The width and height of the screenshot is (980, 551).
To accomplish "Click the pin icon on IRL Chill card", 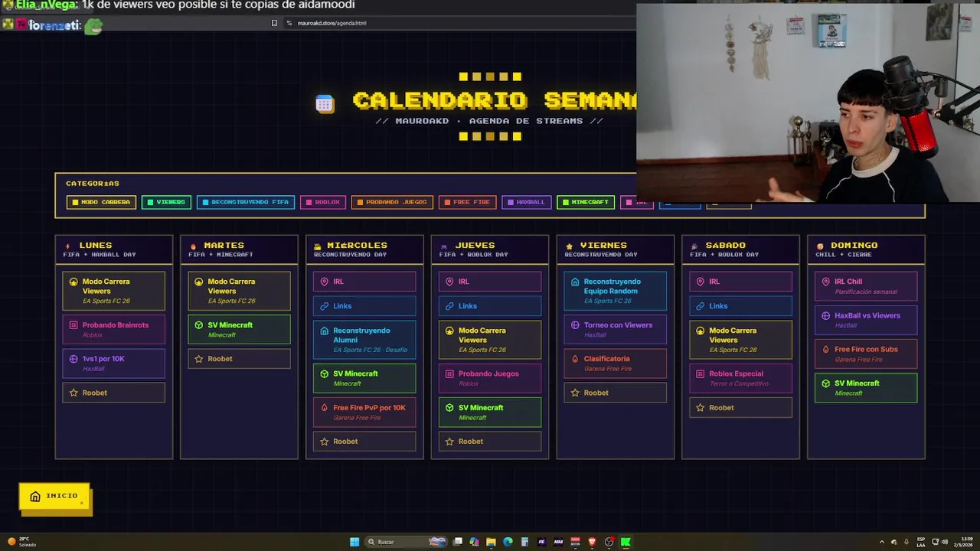I will [x=825, y=282].
